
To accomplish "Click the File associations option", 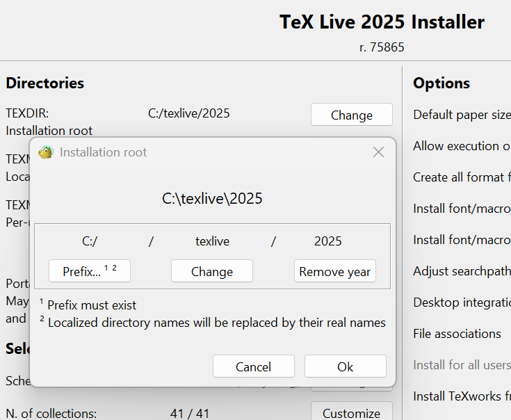I will (x=457, y=334).
